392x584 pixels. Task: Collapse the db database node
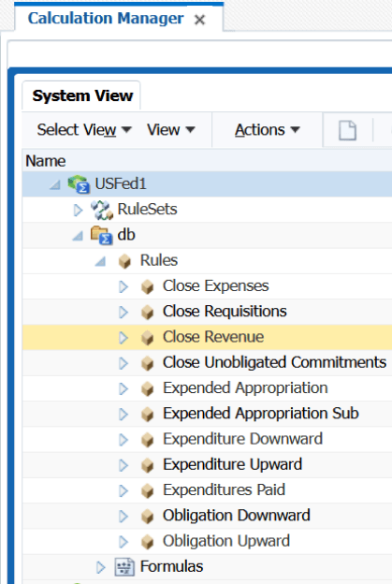78,236
